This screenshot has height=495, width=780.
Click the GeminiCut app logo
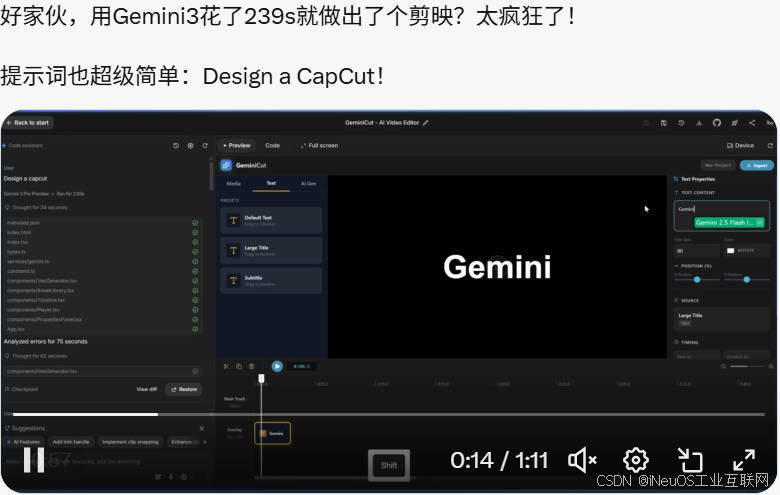(226, 165)
